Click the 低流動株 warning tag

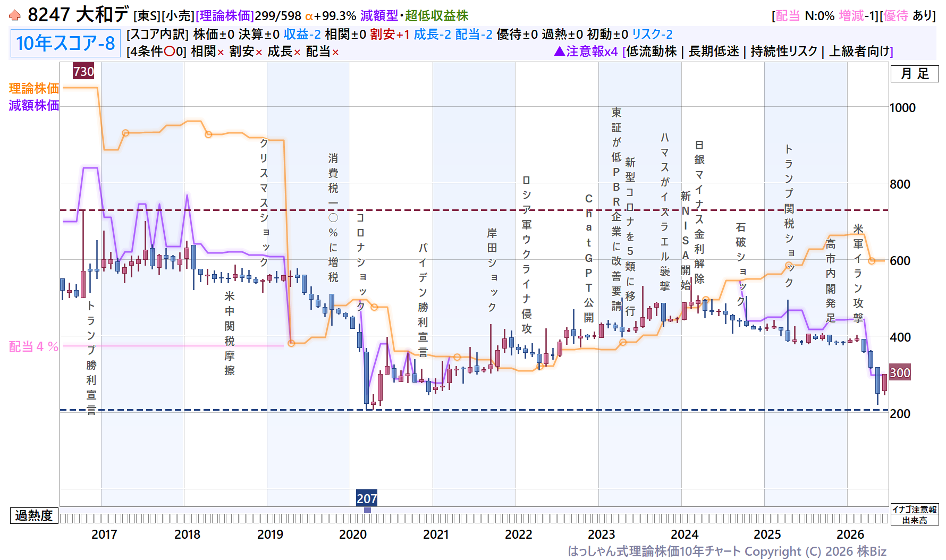(652, 52)
